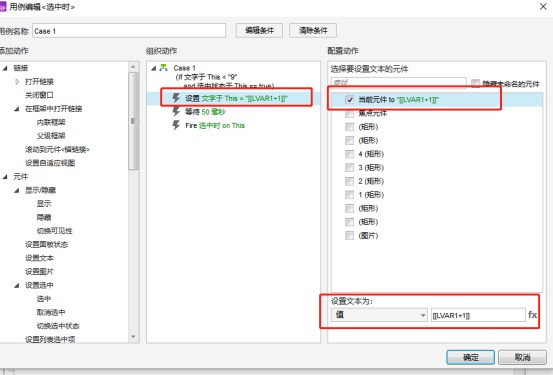
Task: Click the 添加动作 scrollbar thumb
Action: coord(133,121)
